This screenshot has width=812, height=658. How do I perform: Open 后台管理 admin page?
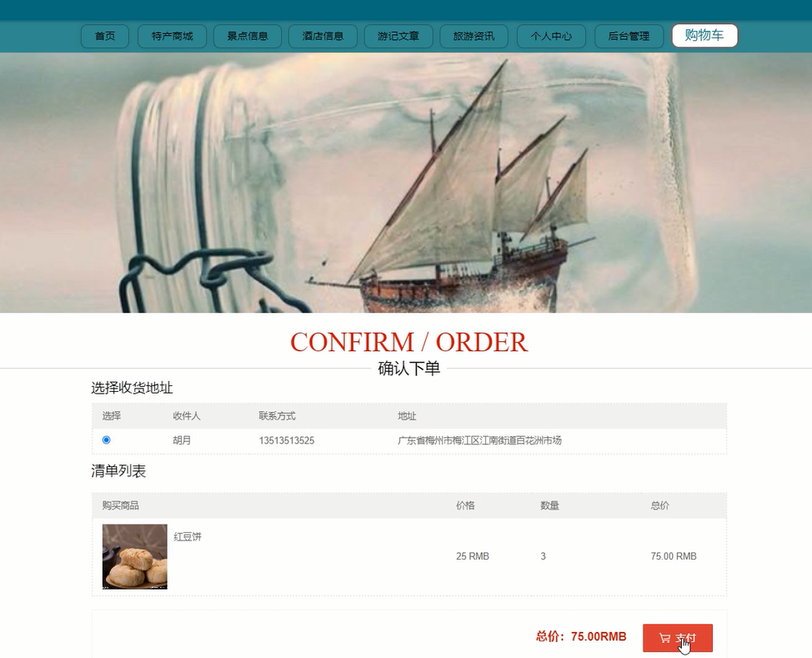pos(629,36)
